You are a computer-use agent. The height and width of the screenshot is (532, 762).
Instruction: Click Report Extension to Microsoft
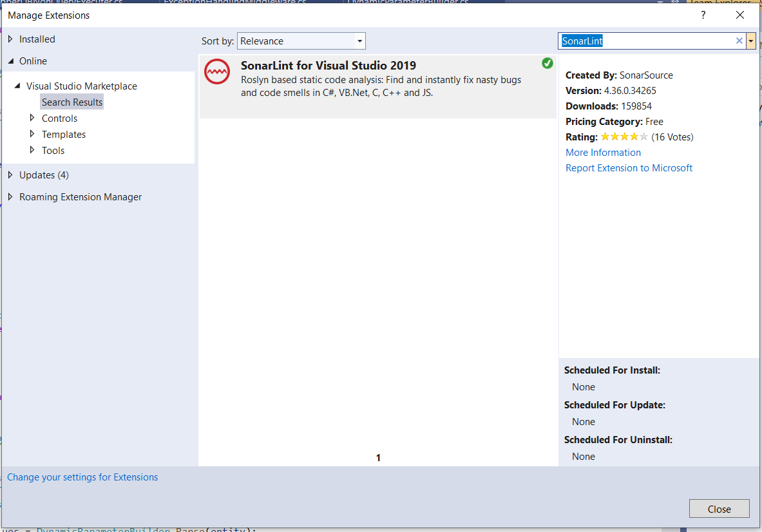(x=629, y=167)
